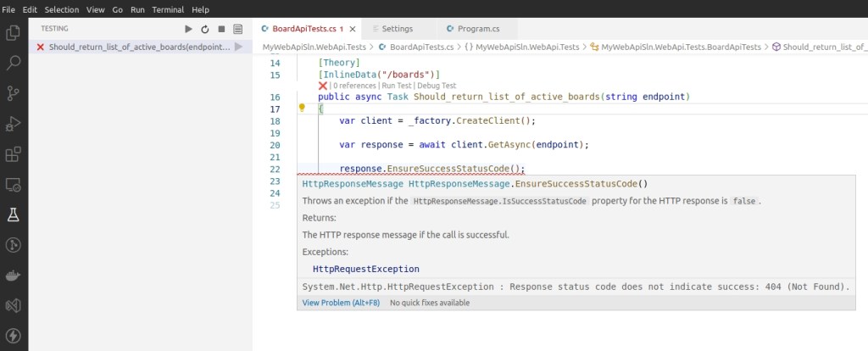Image resolution: width=868 pixels, height=351 pixels.
Task: Open the Source Control view
Action: (x=14, y=93)
